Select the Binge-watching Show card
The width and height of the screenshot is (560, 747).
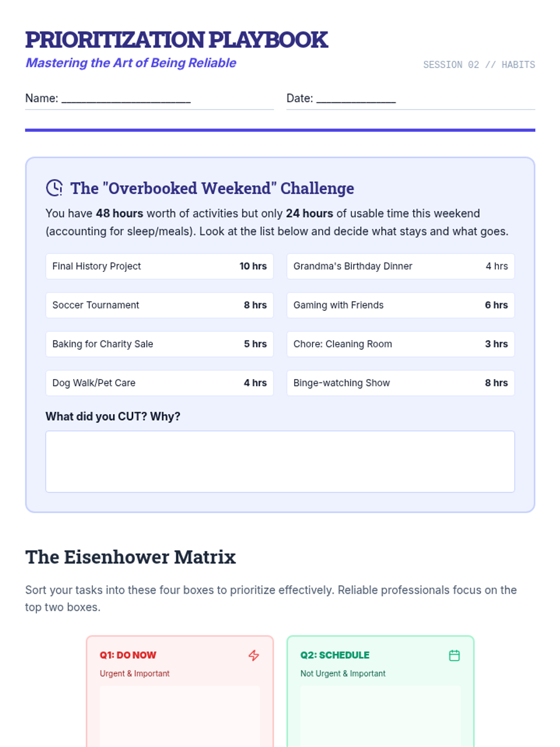401,383
